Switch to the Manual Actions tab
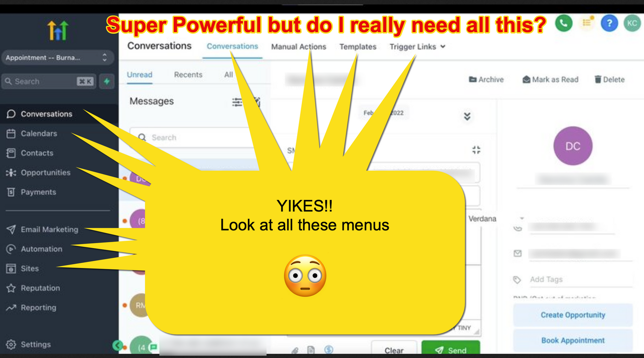Screen dimensions: 644x358 299,46
